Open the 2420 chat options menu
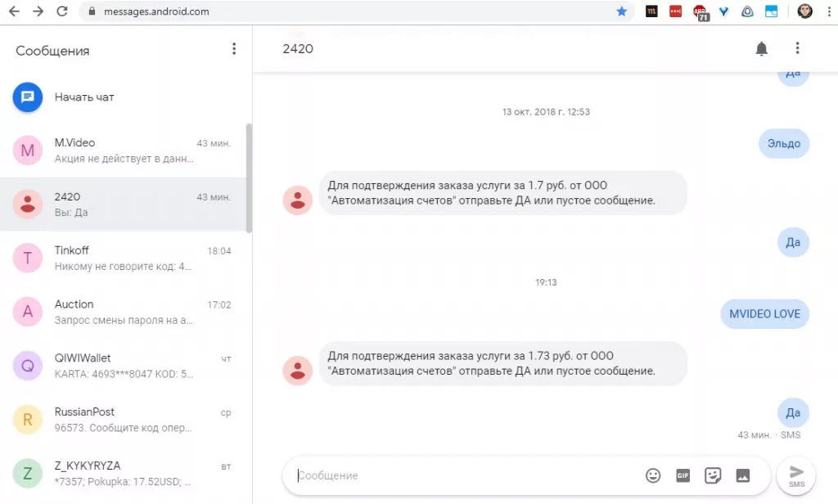Viewport: 838px width, 504px height. tap(798, 48)
